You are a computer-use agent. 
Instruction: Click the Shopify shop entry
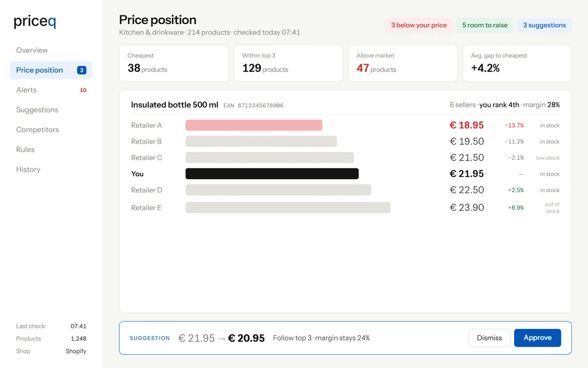point(76,351)
